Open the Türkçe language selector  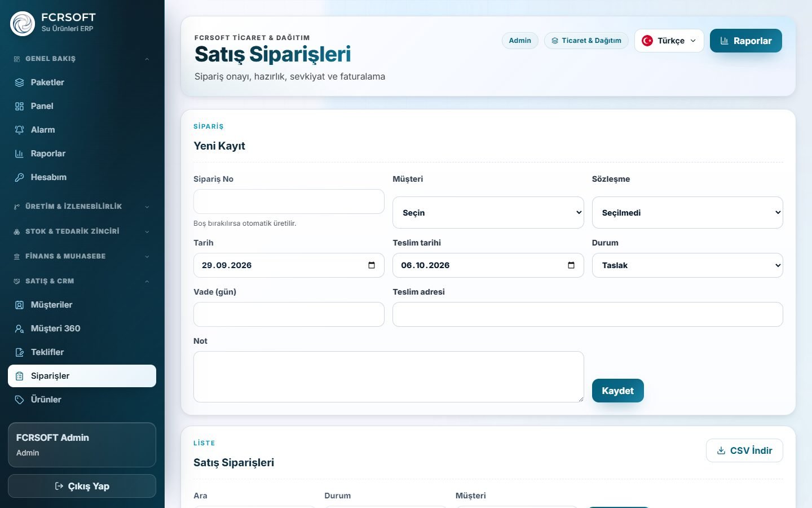pyautogui.click(x=669, y=41)
